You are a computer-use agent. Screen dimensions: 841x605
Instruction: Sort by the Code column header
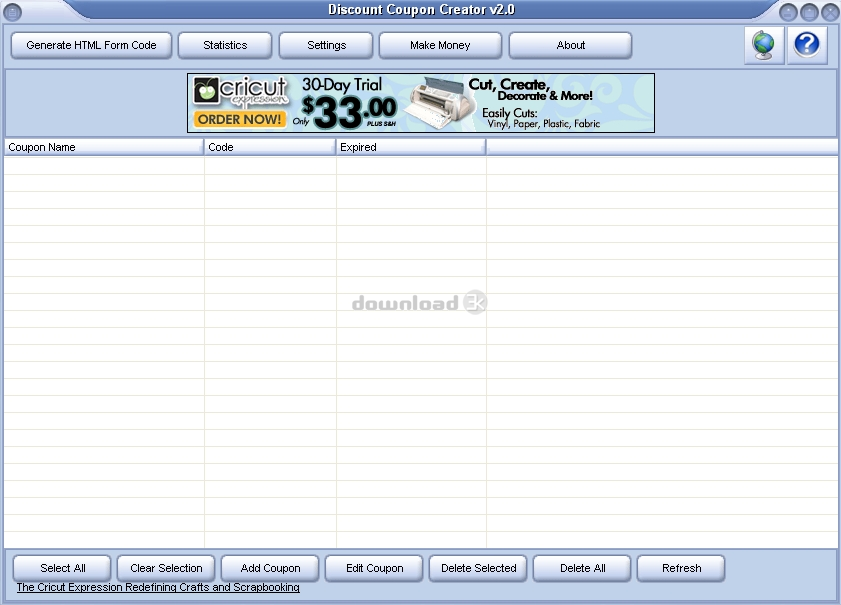click(269, 147)
